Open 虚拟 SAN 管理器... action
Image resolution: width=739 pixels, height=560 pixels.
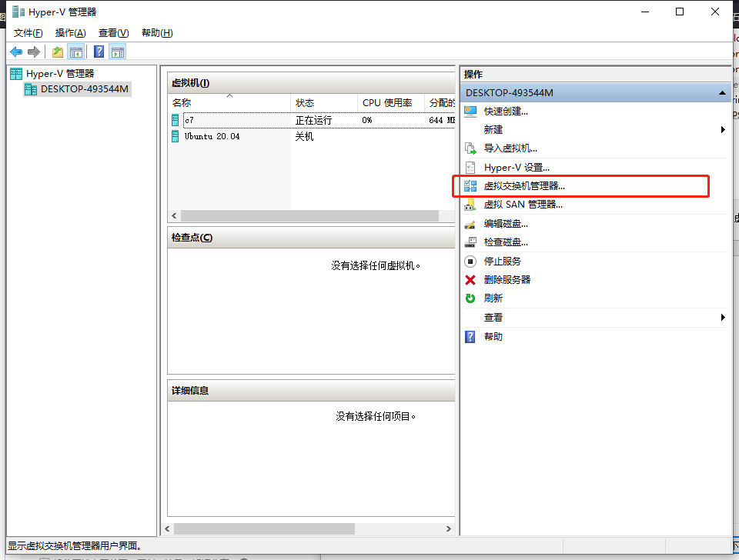tap(523, 205)
